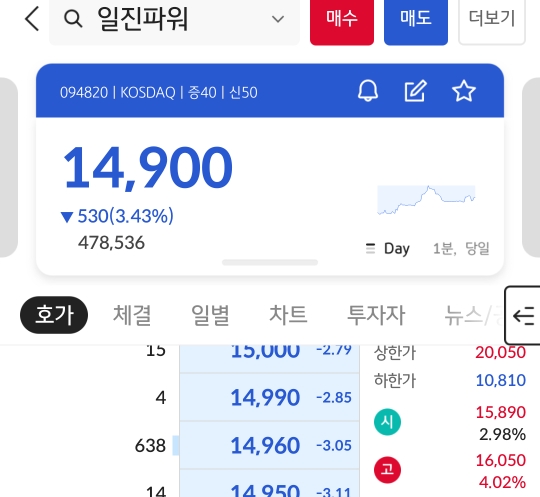Set a price alert with bell icon

click(x=368, y=91)
